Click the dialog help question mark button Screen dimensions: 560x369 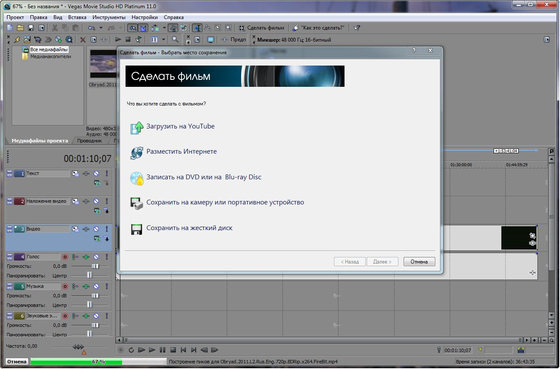pos(414,50)
